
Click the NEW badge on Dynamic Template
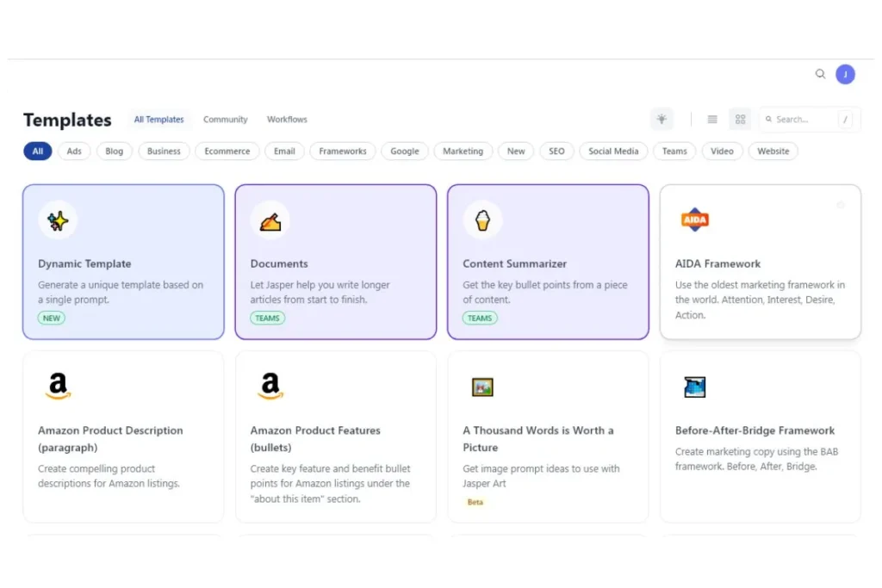pos(51,319)
